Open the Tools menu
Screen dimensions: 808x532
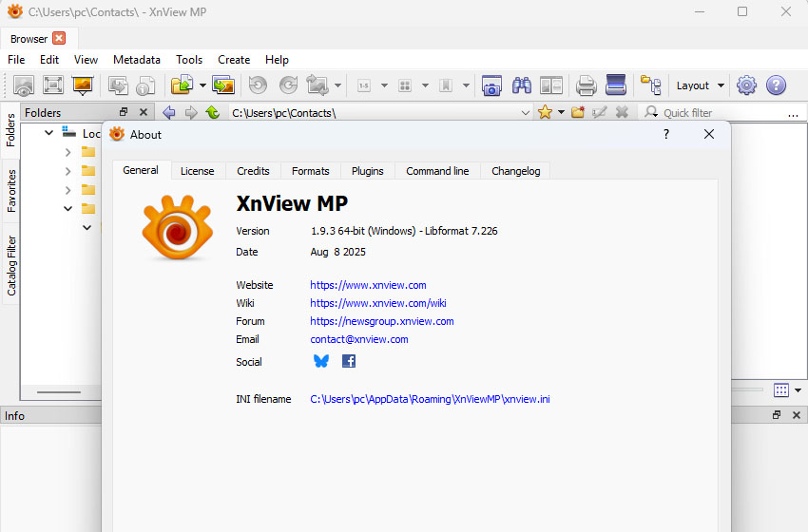point(189,60)
